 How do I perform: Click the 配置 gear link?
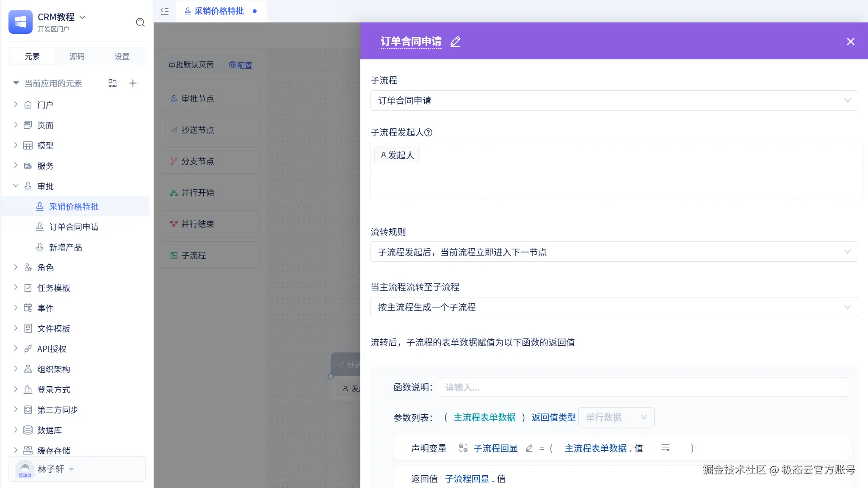pos(240,65)
